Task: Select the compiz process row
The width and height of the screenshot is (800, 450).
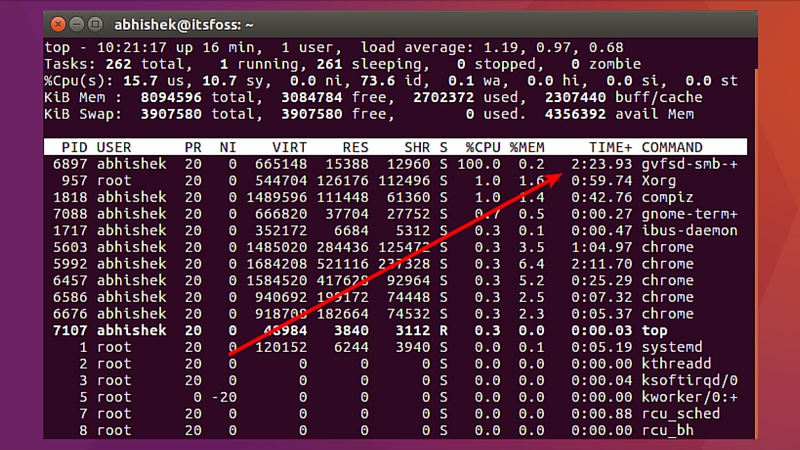Action: [395, 197]
